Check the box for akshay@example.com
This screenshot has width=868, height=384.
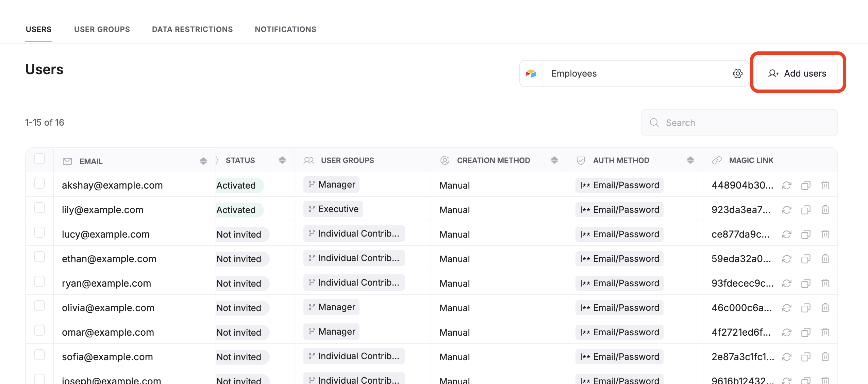tap(39, 183)
